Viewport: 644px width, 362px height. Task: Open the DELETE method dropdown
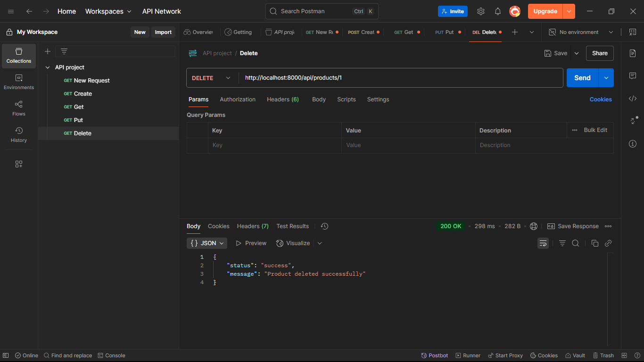212,78
